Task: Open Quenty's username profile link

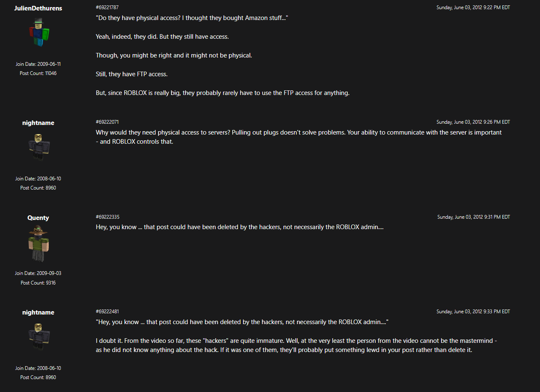Action: (x=38, y=218)
